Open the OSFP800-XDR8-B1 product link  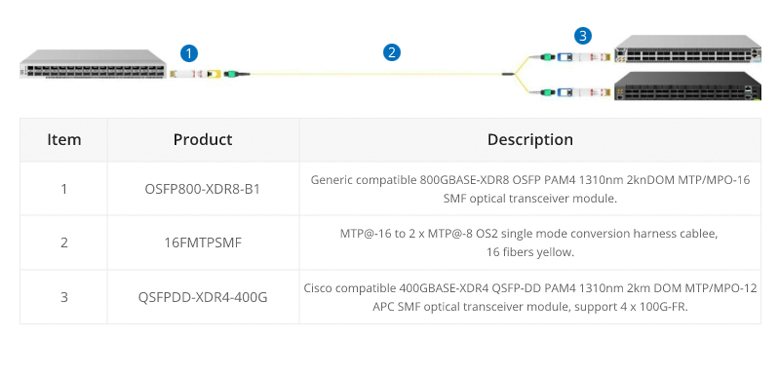(202, 189)
